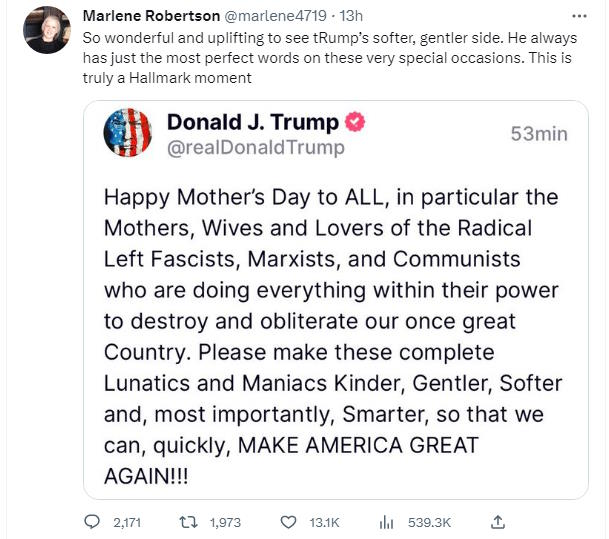Open Marlene Robertson's profile photo
The image size is (609, 539).
[x=47, y=30]
